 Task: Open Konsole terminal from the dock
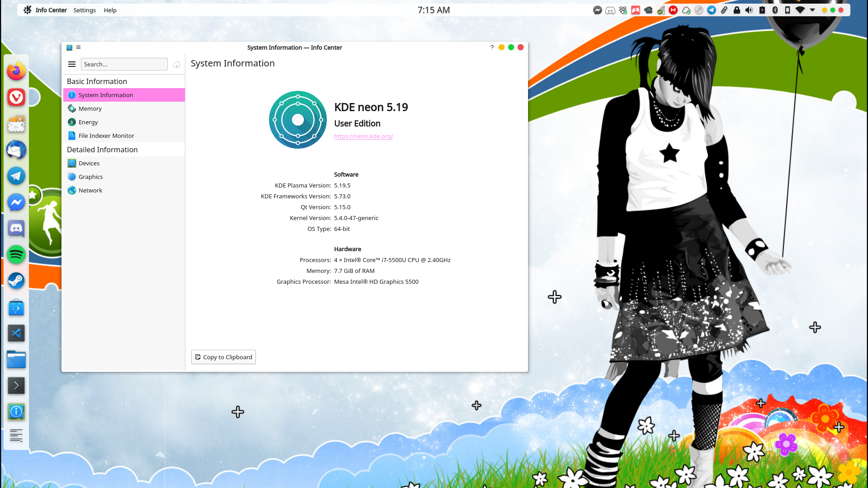click(16, 385)
